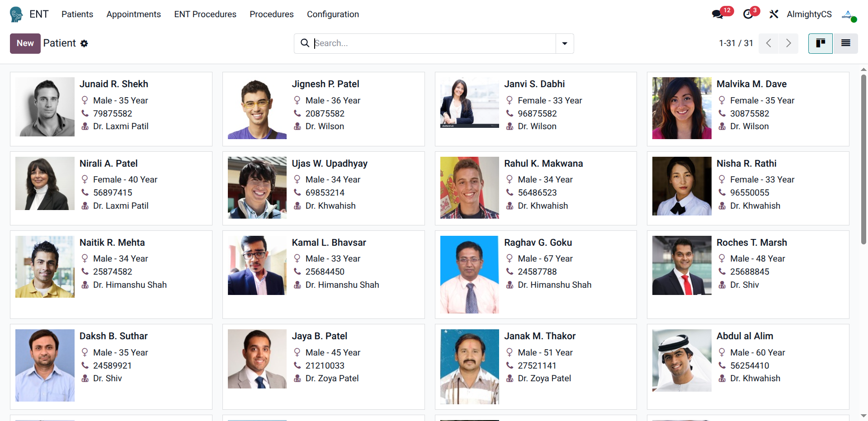Image resolution: width=868 pixels, height=421 pixels.
Task: Open the Configuration menu
Action: (x=333, y=14)
